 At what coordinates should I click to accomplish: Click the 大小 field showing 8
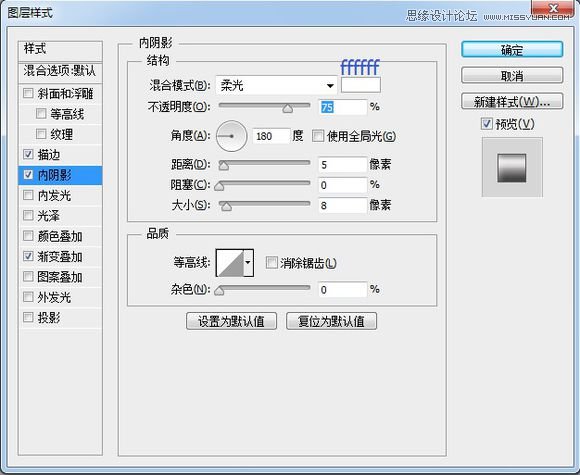[343, 205]
